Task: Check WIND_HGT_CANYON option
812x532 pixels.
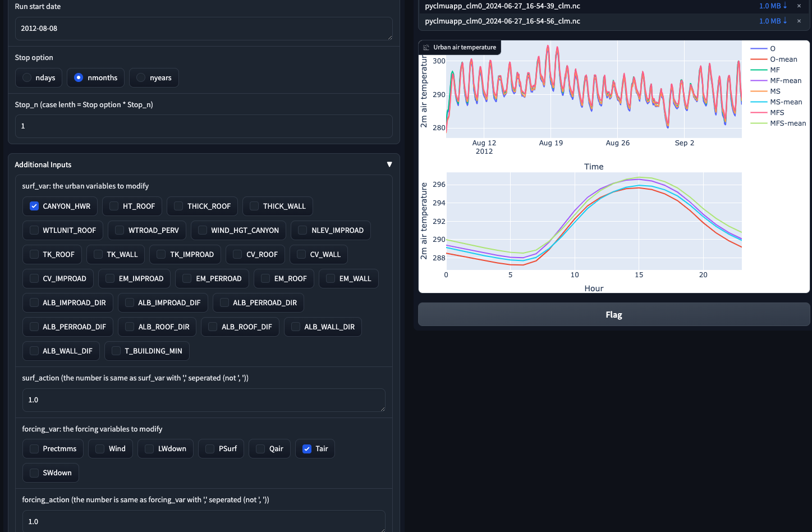Action: click(x=203, y=230)
